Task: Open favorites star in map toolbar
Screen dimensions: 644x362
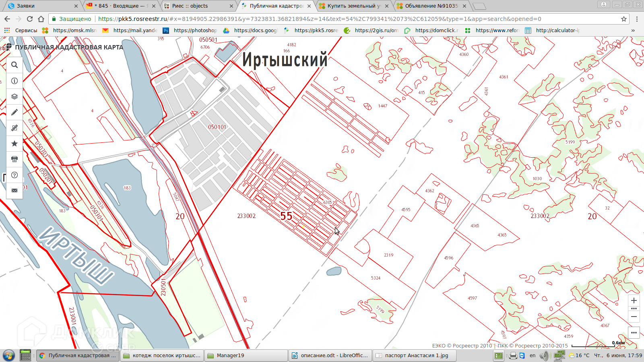Action: (x=14, y=144)
